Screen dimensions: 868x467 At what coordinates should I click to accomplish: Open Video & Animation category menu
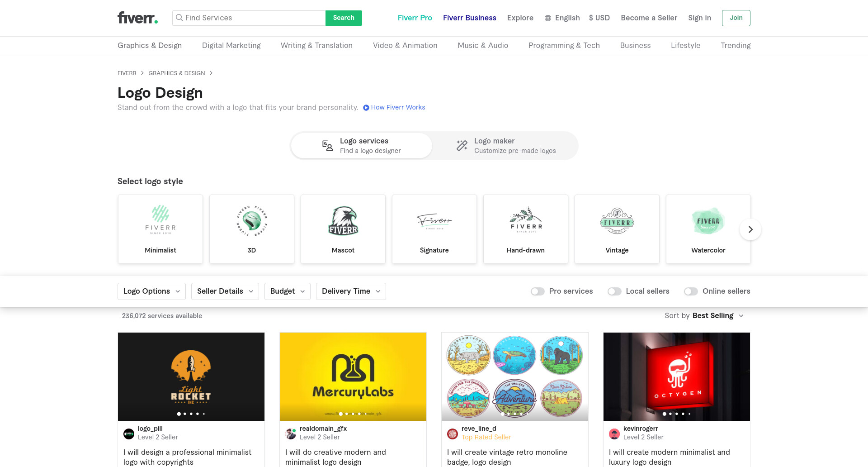(405, 46)
